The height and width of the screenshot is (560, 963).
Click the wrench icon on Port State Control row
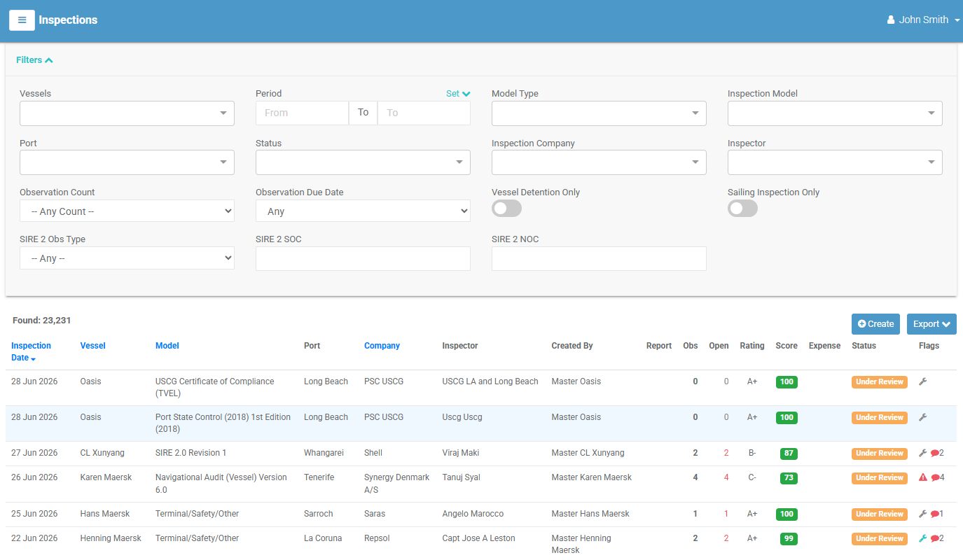[923, 417]
